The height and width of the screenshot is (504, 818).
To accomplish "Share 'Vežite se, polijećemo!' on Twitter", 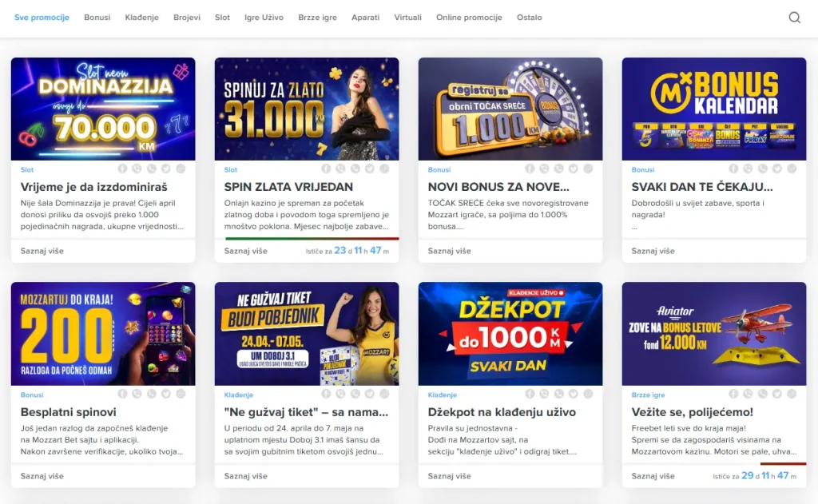I will pyautogui.click(x=776, y=394).
